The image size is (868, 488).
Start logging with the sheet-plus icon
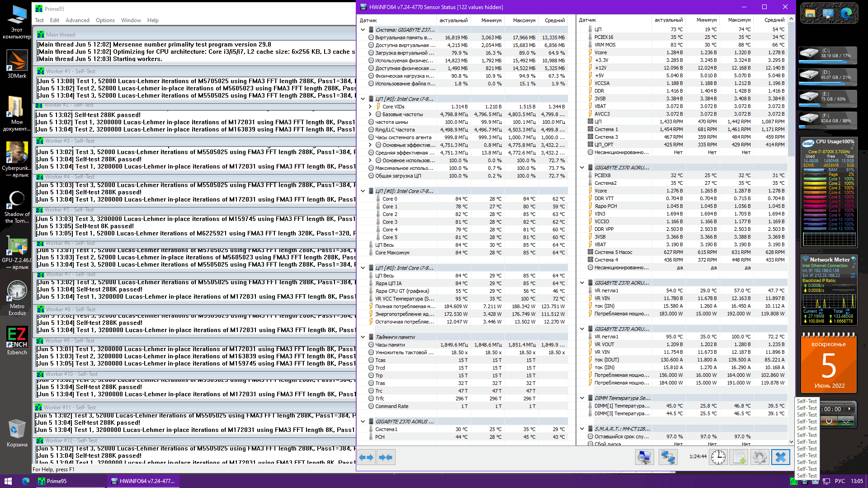[740, 457]
